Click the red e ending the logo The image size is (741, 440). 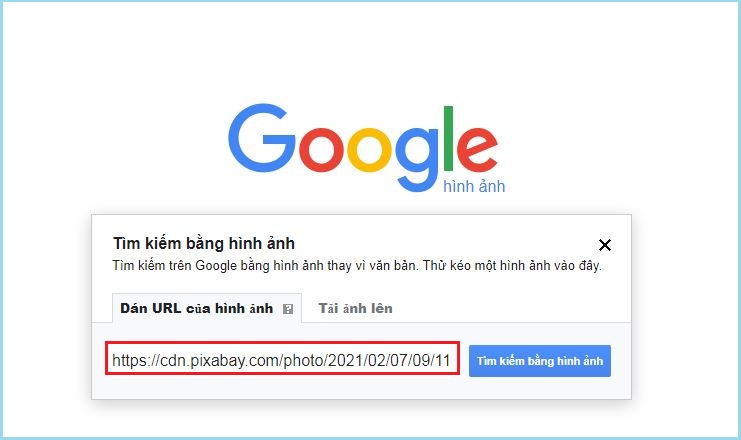(x=477, y=149)
